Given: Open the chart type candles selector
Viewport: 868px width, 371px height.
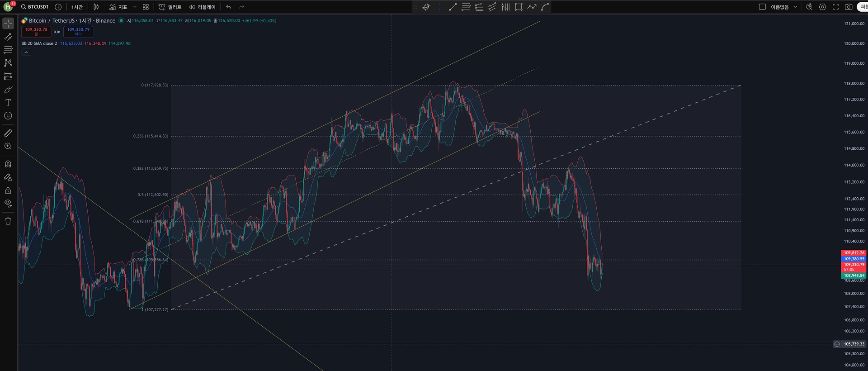Looking at the screenshot, I should tap(96, 7).
